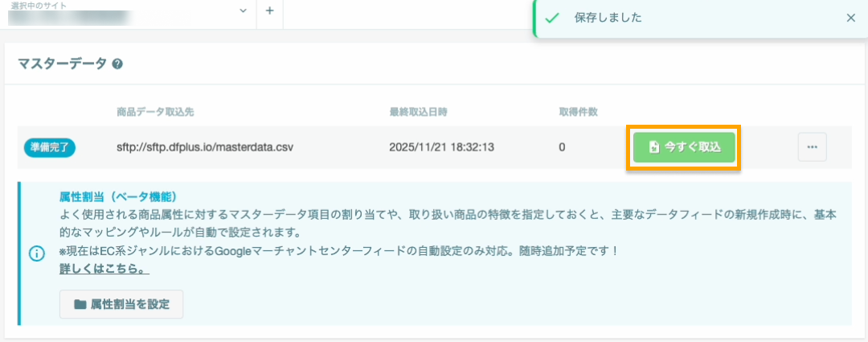This screenshot has height=342, width=868.
Task: Click the 属性割当(ベータ機能) heading
Action: point(118,197)
